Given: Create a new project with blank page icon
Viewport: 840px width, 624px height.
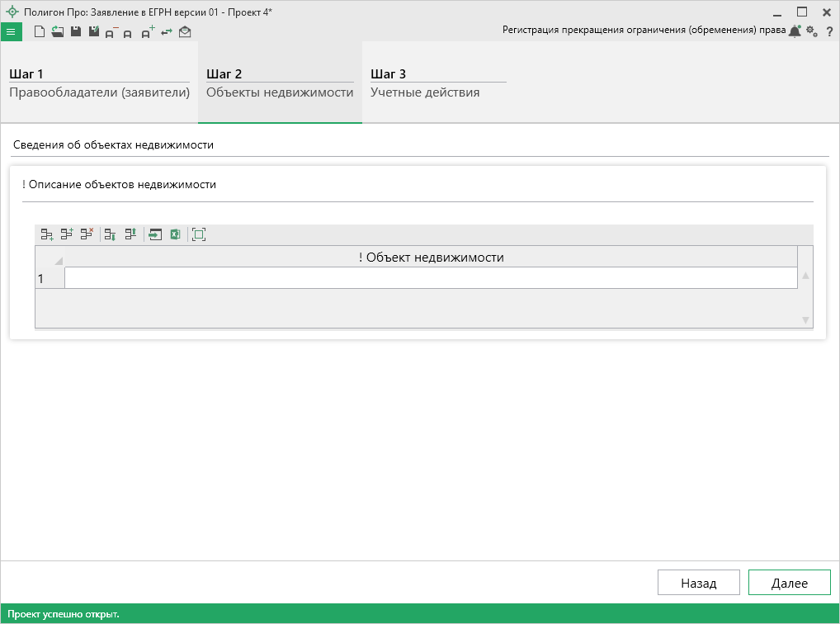Looking at the screenshot, I should [x=39, y=31].
